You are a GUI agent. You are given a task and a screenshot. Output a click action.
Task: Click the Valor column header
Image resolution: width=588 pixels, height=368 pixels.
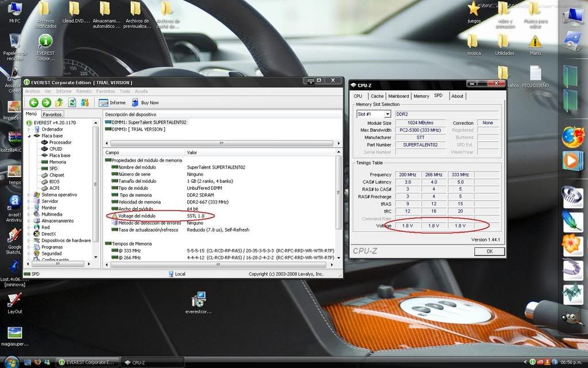(260, 152)
